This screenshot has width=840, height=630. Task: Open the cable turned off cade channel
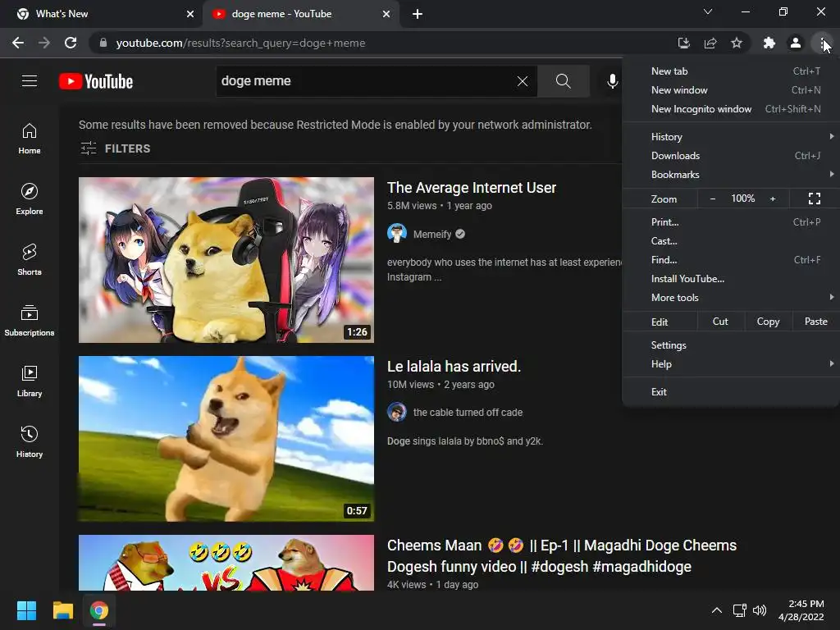pyautogui.click(x=468, y=413)
